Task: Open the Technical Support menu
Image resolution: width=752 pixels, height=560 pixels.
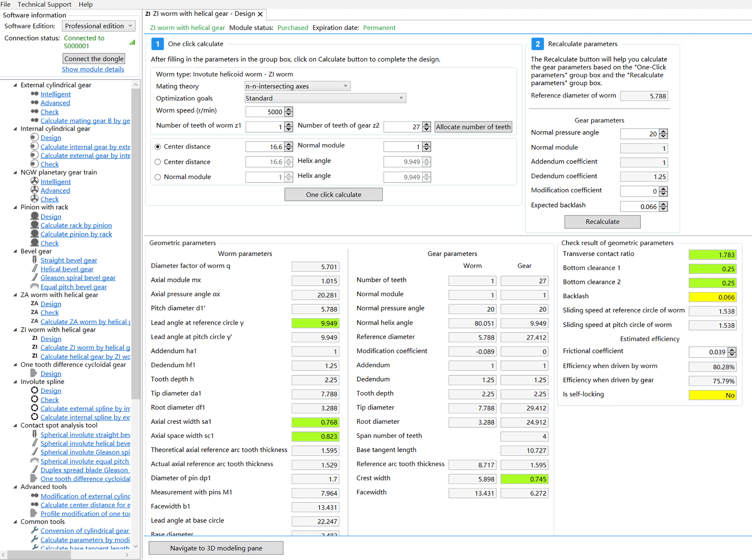Action: pyautogui.click(x=44, y=4)
